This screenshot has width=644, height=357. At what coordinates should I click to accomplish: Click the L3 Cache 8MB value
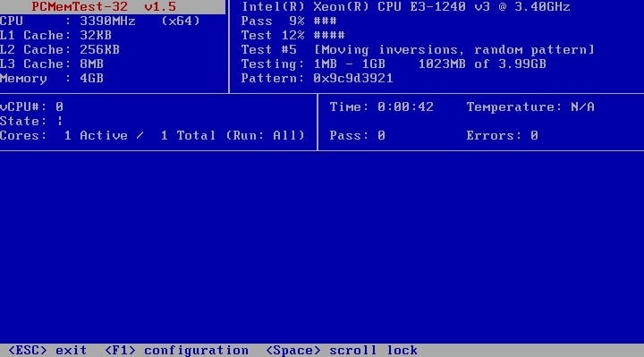[x=91, y=64]
